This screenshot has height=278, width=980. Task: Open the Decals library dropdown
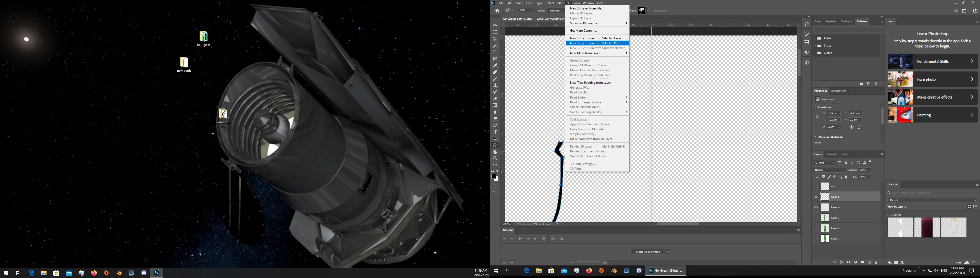(932, 200)
